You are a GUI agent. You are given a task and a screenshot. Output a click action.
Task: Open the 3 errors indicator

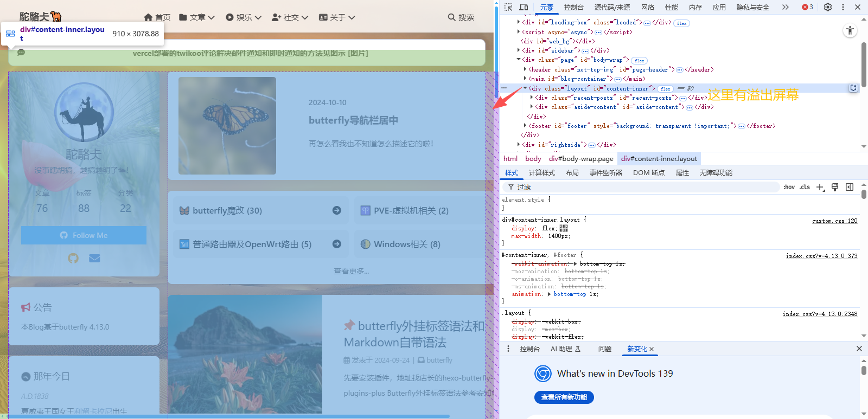[x=808, y=7]
